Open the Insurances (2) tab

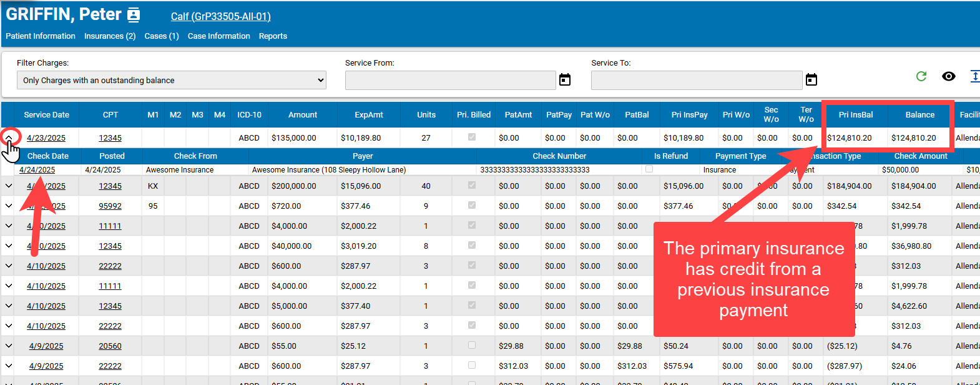[110, 36]
